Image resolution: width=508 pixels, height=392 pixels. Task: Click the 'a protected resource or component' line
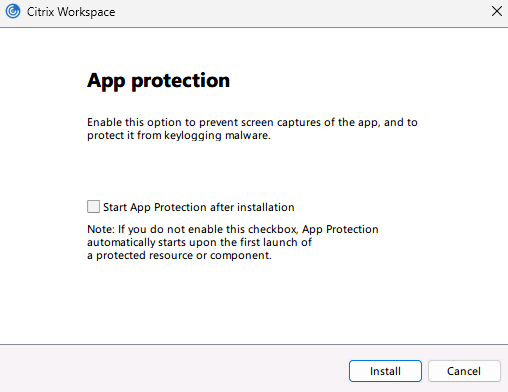pos(179,255)
